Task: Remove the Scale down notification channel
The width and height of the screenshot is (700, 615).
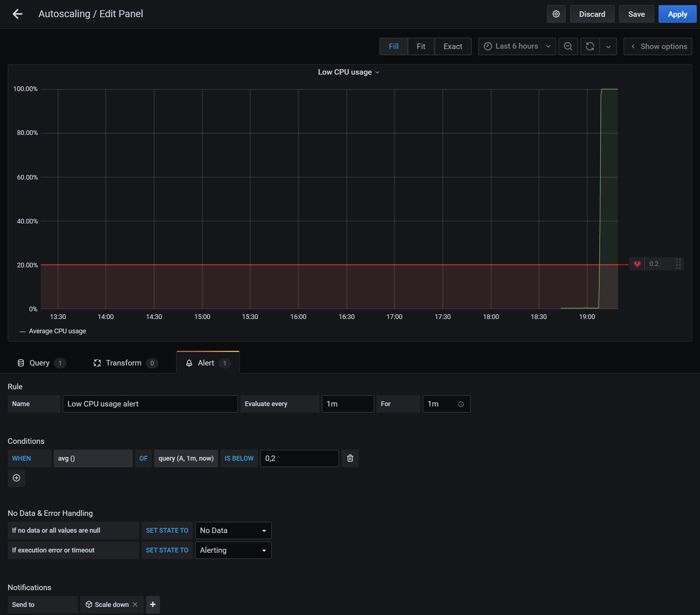Action: [x=135, y=604]
